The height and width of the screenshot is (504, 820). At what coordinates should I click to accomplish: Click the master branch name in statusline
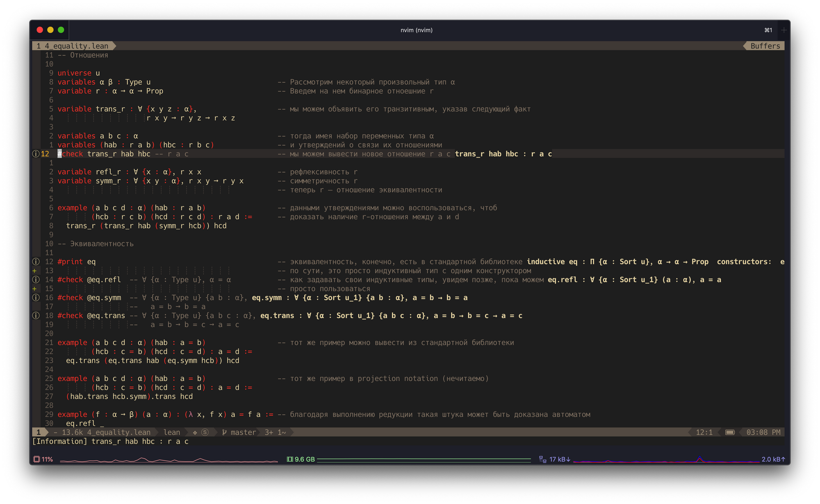[243, 433]
